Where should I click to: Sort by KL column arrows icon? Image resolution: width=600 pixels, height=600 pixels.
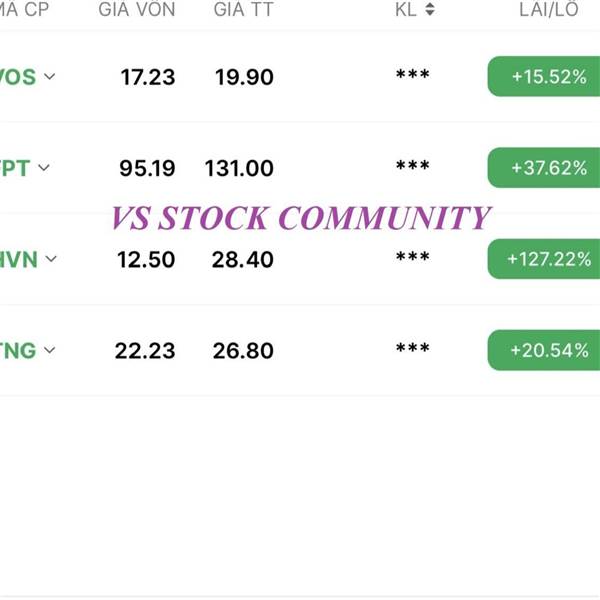tap(430, 9)
